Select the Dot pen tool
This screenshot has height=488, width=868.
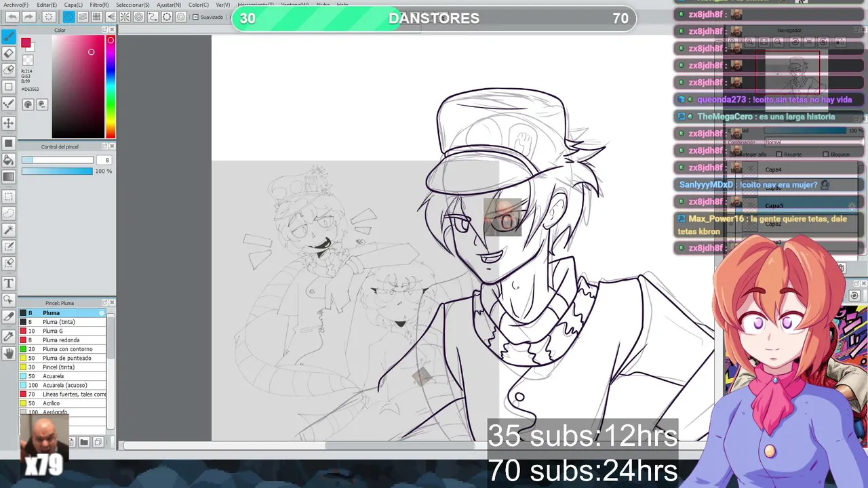tap(9, 104)
